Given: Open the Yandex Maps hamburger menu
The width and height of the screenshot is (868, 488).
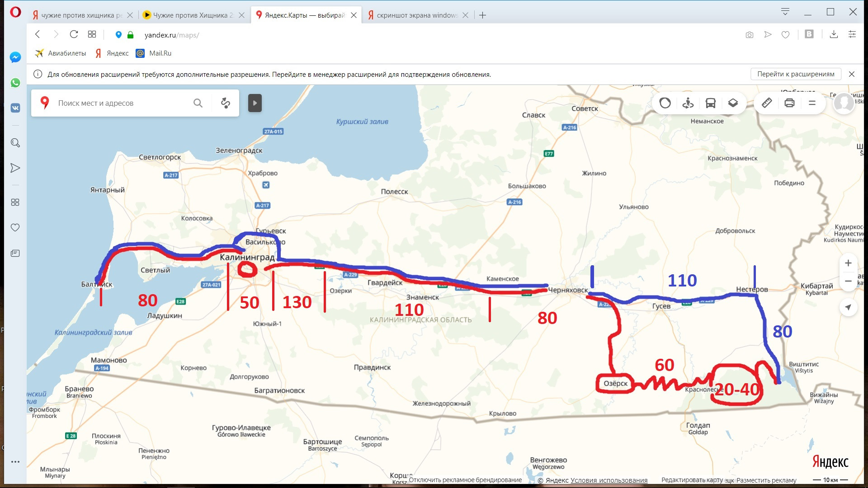Looking at the screenshot, I should [x=812, y=103].
